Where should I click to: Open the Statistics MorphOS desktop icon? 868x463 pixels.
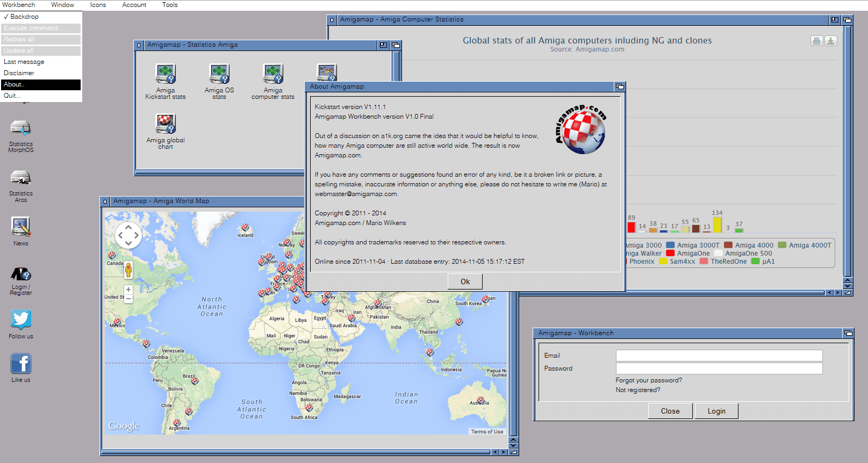[20, 128]
